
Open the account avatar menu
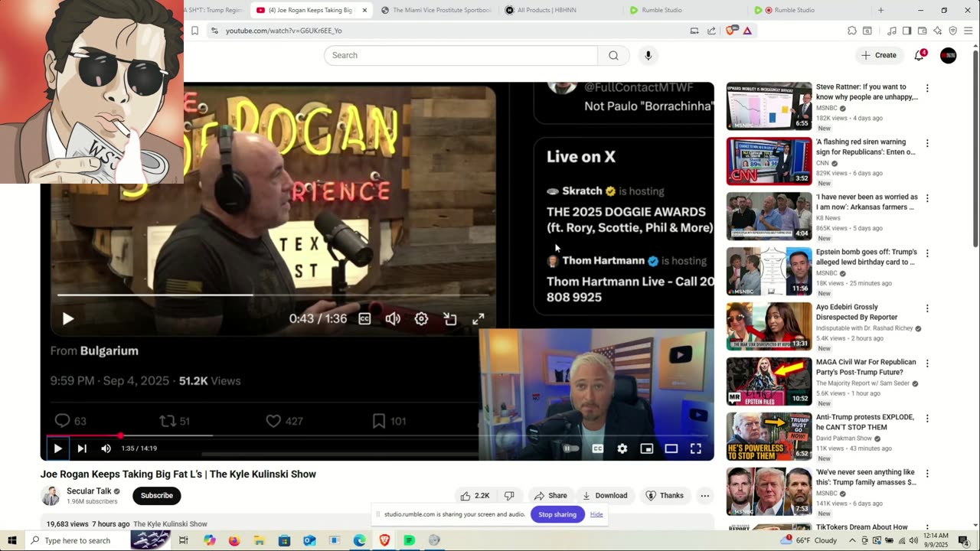pos(948,55)
